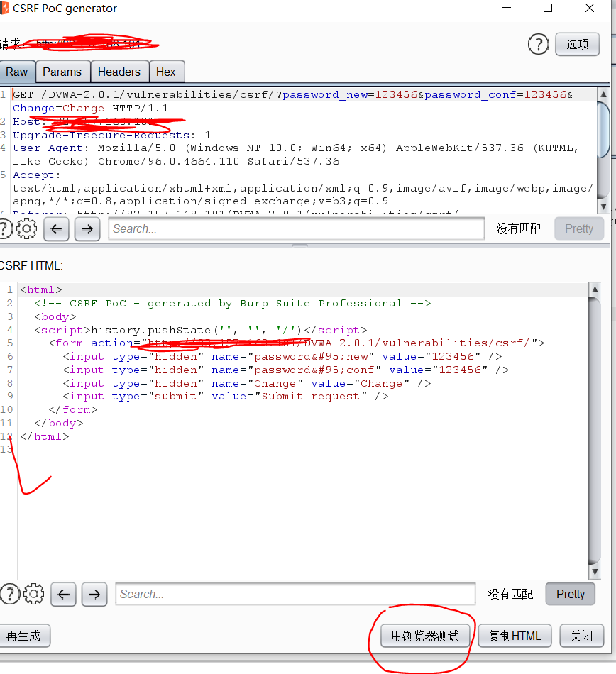616x674 pixels.
Task: Click the history.pushState script line
Action: click(201, 330)
